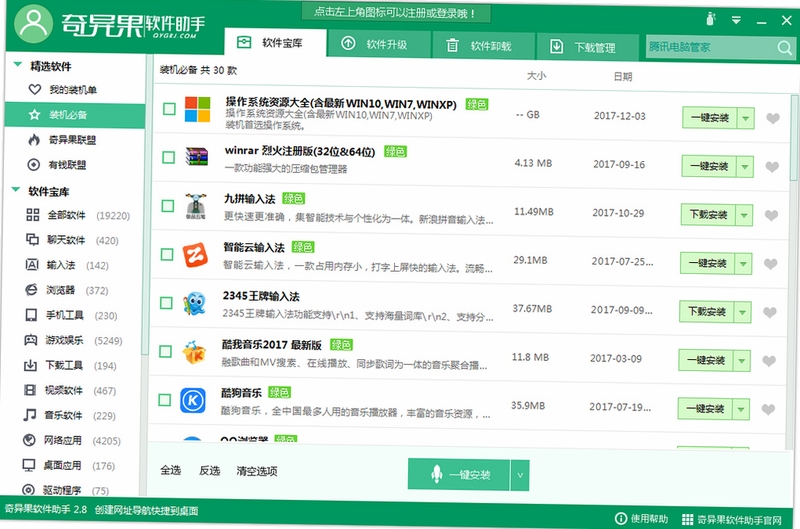Click 全选 to select all items

pyautogui.click(x=170, y=470)
